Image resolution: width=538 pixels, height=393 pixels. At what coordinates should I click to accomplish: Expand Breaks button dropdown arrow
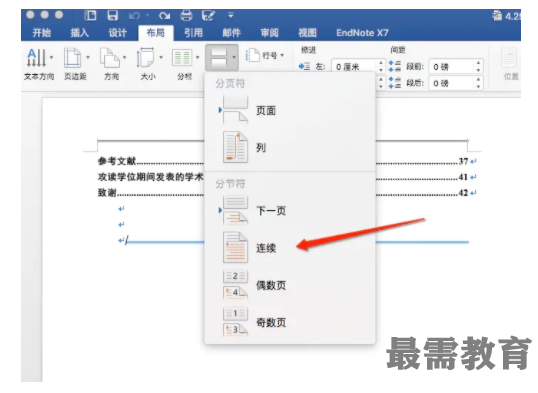[x=234, y=57]
